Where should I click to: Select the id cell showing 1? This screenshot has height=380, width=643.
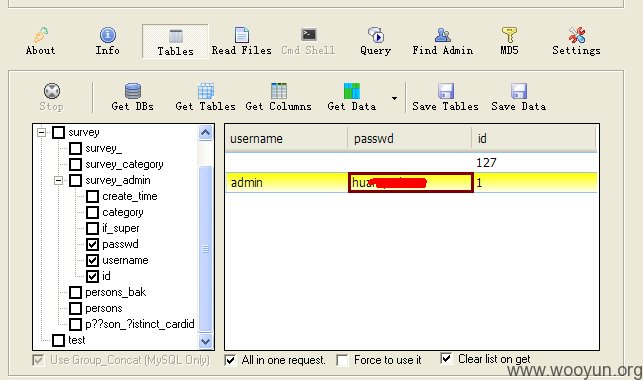click(x=536, y=182)
